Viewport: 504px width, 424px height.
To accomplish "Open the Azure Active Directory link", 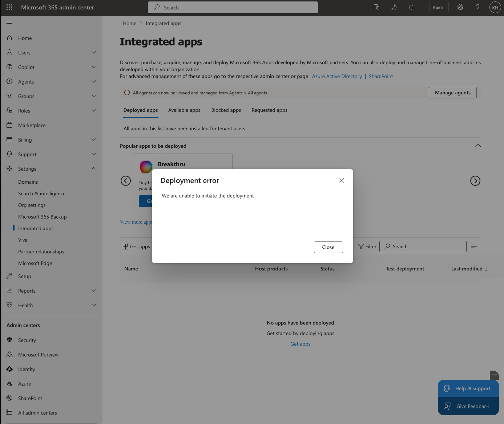I will 337,76.
